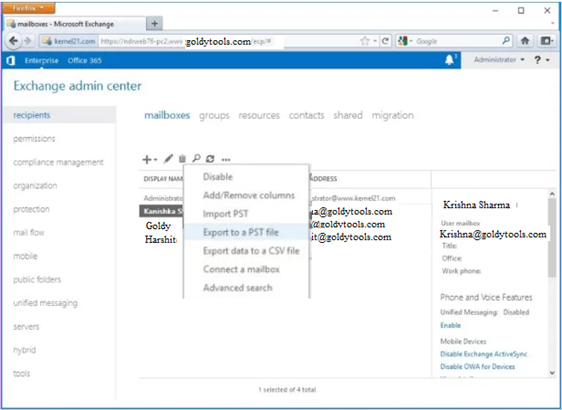This screenshot has width=562, height=410.
Task: Open public folders section
Action: pyautogui.click(x=37, y=280)
